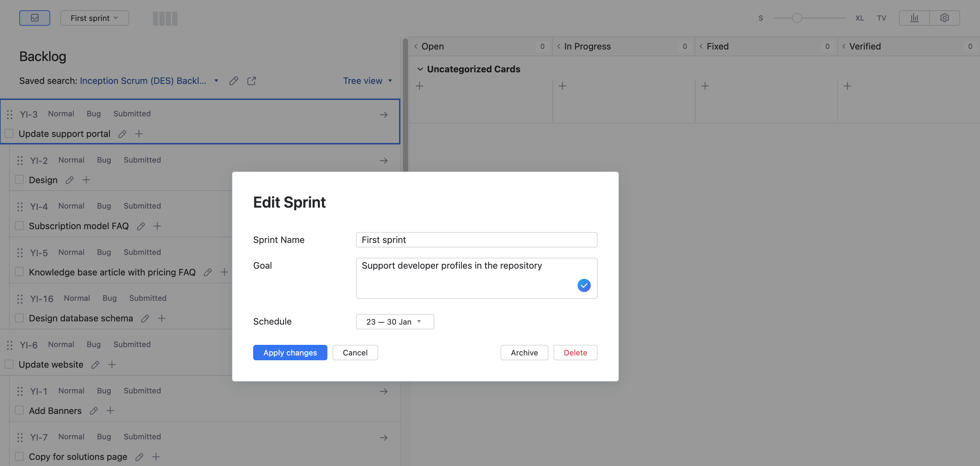This screenshot has width=980, height=466.
Task: Open board settings via gear icon
Action: pyautogui.click(x=945, y=17)
